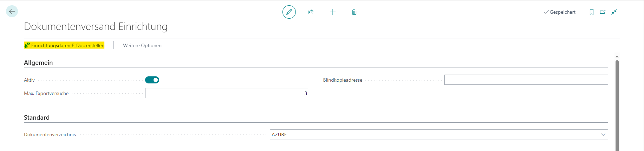Create a new record with plus icon
Viewport: 644px width, 151px height.
click(x=333, y=12)
